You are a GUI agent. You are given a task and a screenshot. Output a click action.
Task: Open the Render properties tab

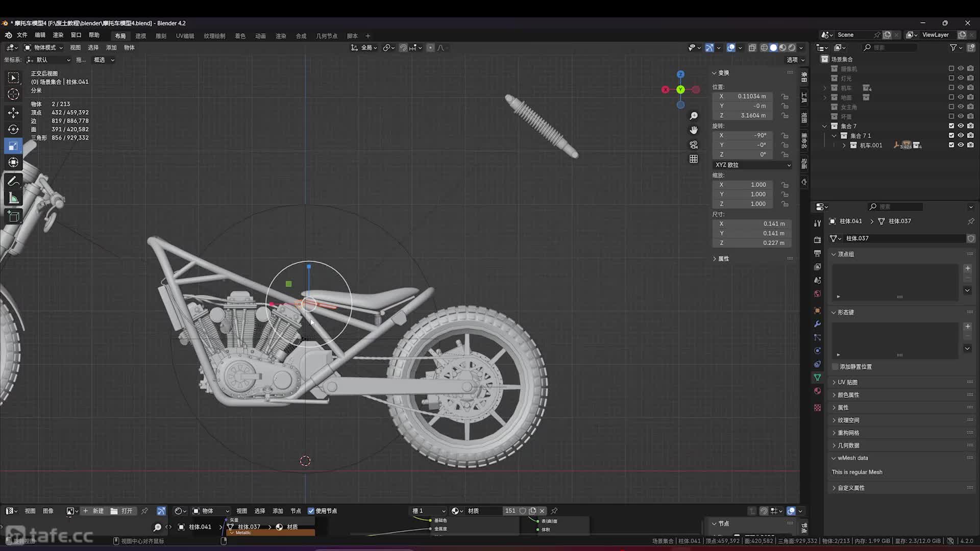[x=817, y=240]
